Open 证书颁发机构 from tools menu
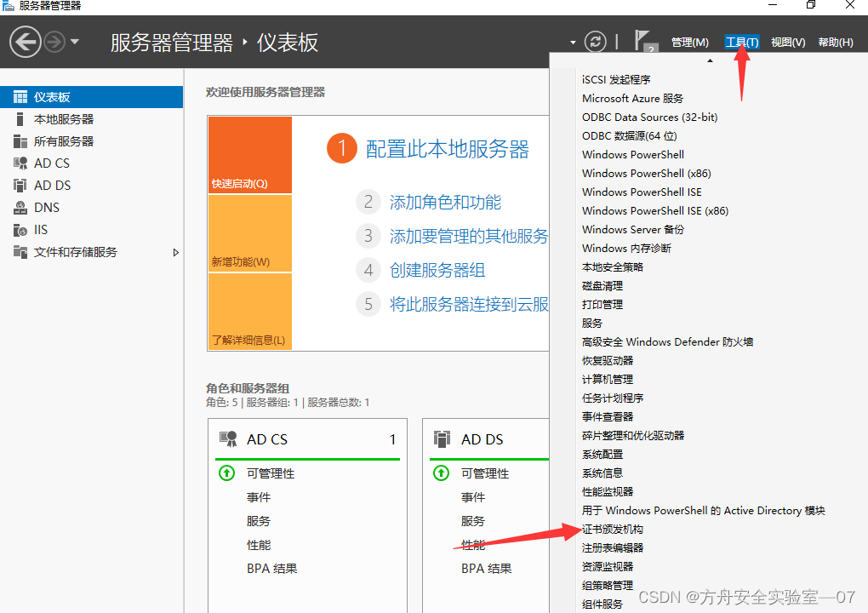The image size is (868, 613). click(612, 530)
